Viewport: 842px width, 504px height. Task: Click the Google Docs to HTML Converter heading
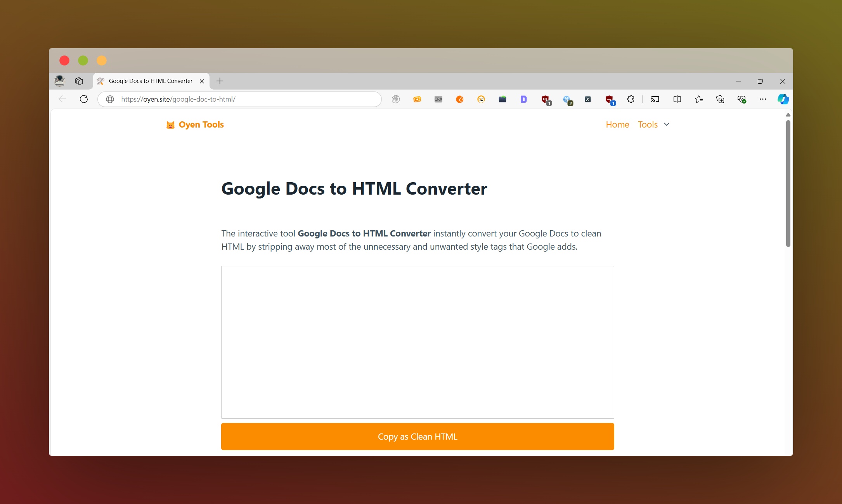[354, 189]
